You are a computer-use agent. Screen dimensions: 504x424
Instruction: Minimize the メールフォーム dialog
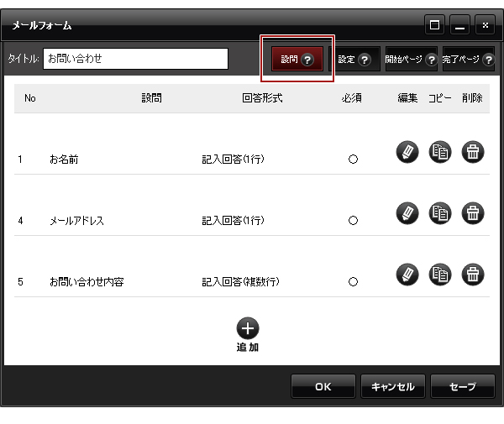pos(459,24)
